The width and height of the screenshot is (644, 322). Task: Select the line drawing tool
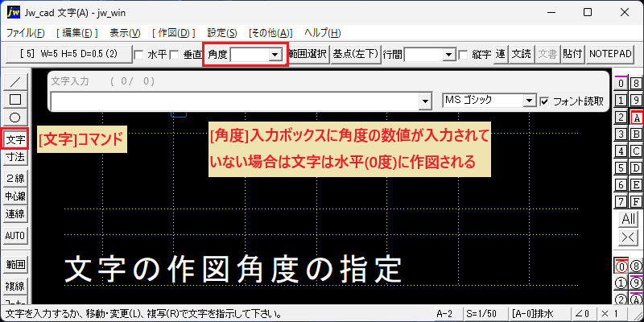tap(15, 82)
